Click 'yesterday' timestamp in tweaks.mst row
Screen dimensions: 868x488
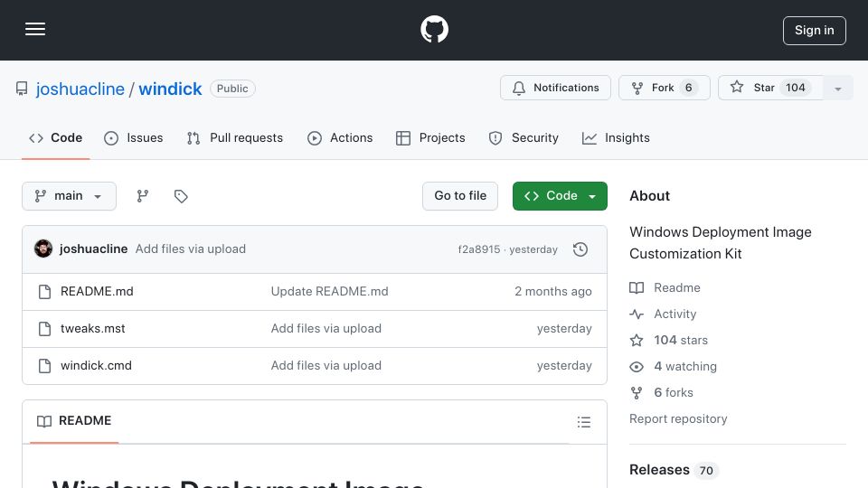click(x=564, y=329)
